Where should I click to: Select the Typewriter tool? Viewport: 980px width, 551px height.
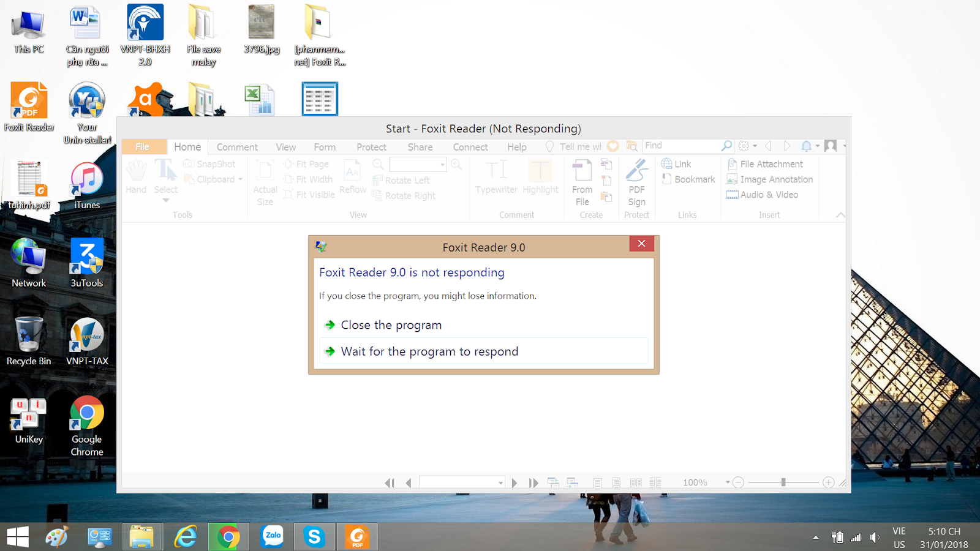point(496,177)
